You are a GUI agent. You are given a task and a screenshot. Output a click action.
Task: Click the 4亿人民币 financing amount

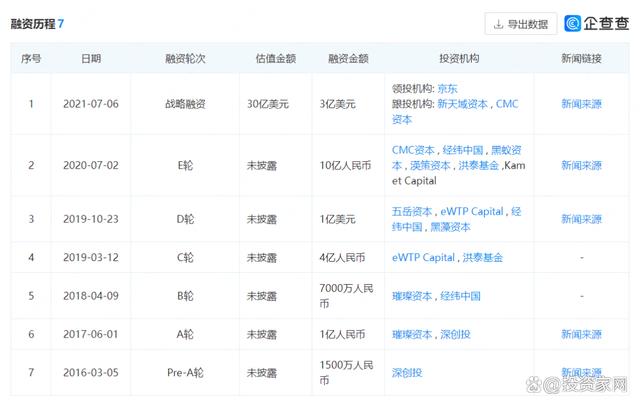(x=342, y=258)
